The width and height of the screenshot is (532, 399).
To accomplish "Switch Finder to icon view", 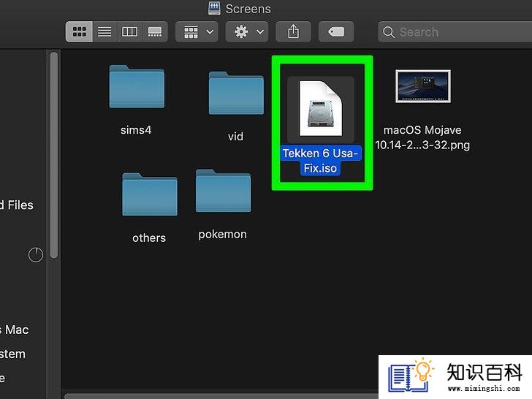I will [x=79, y=32].
